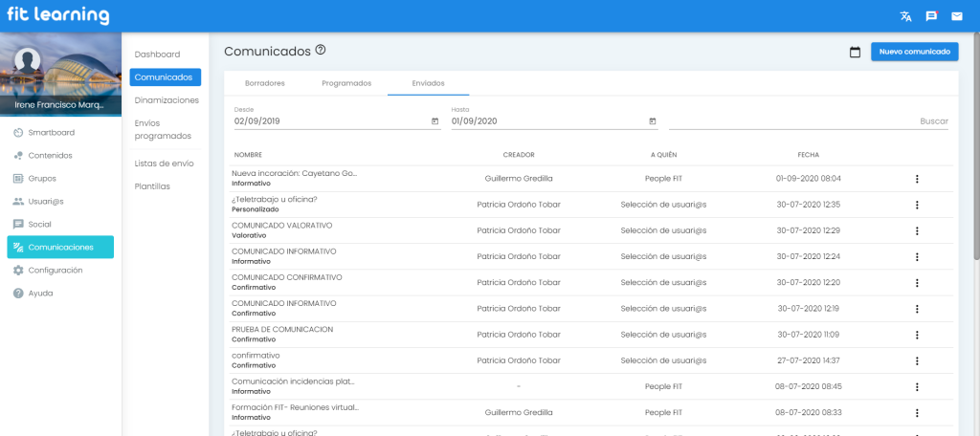Open Dinamizaciones in the submenu
This screenshot has height=436, width=980.
[167, 99]
